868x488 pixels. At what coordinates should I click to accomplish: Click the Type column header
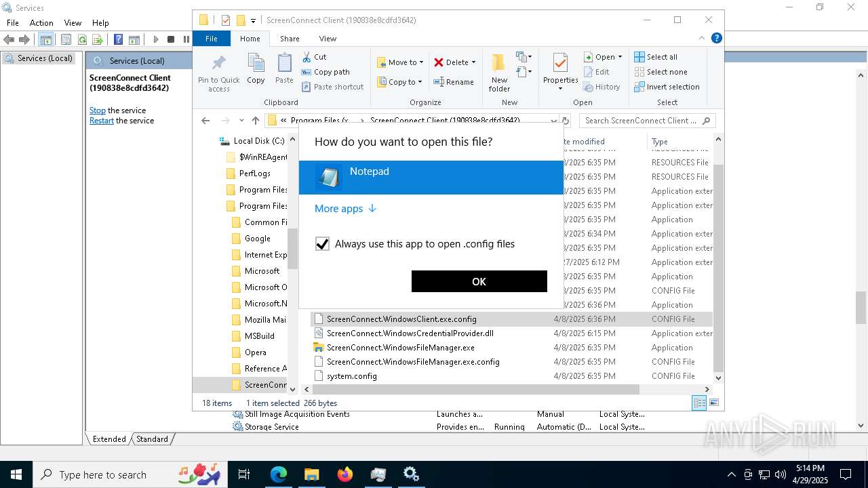pos(679,142)
